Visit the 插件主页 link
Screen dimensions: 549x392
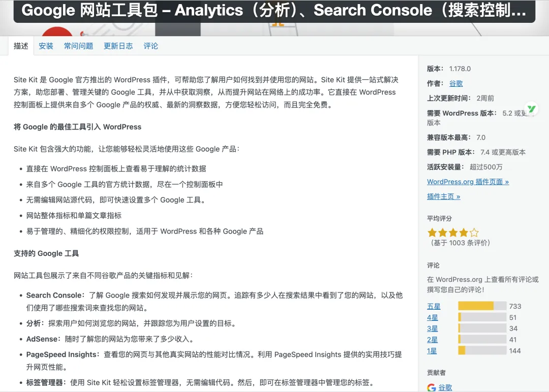444,197
